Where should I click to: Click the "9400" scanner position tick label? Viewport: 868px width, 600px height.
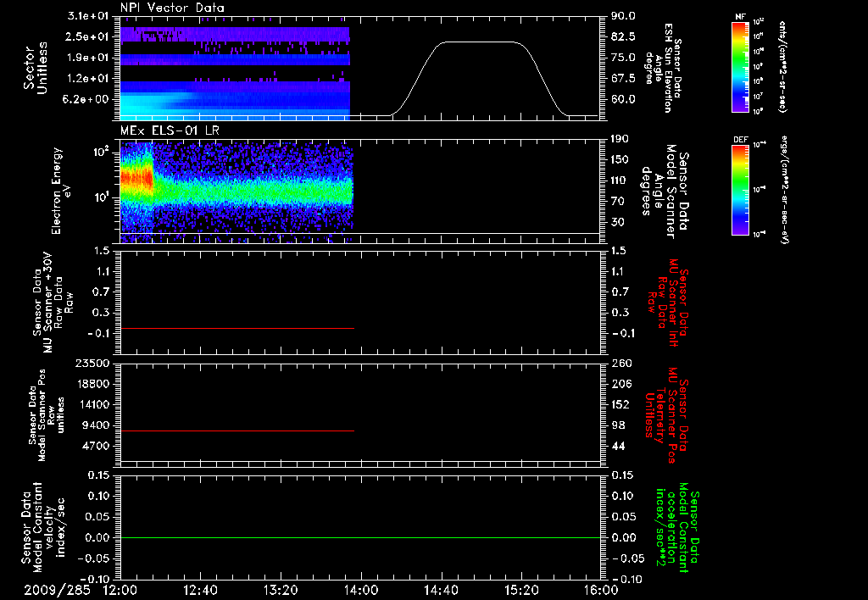click(97, 425)
